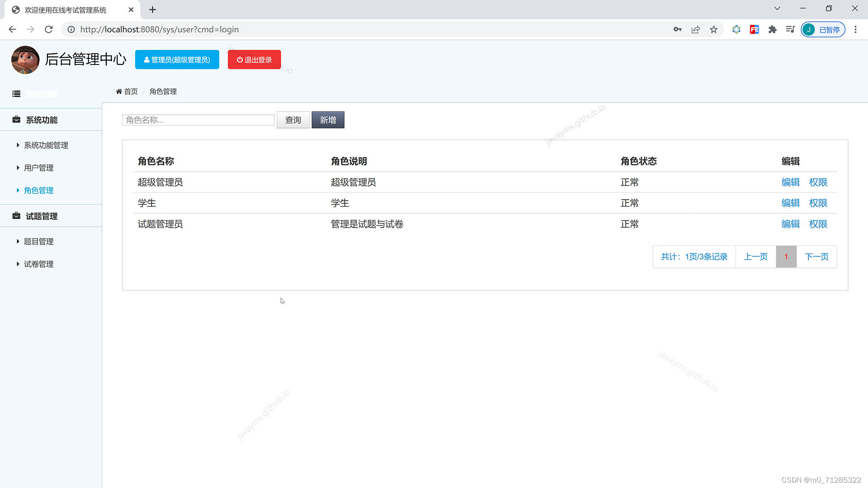Click the menu list hamburger icon
This screenshot has width=868, height=488.
pos(16,94)
